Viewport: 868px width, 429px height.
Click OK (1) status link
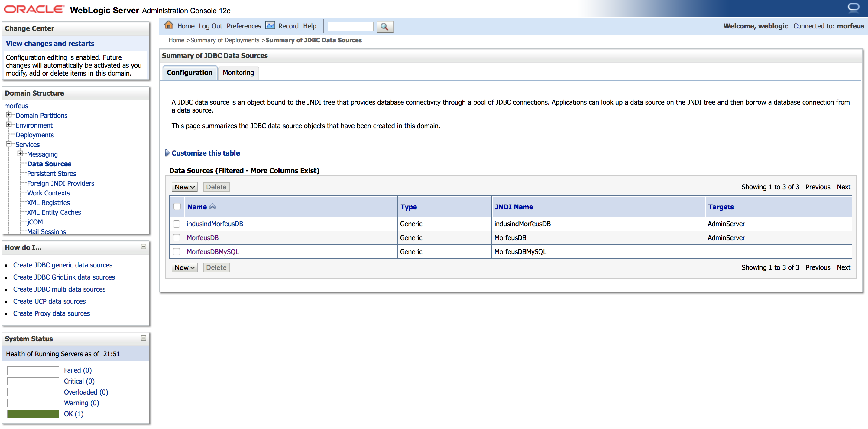click(x=73, y=414)
